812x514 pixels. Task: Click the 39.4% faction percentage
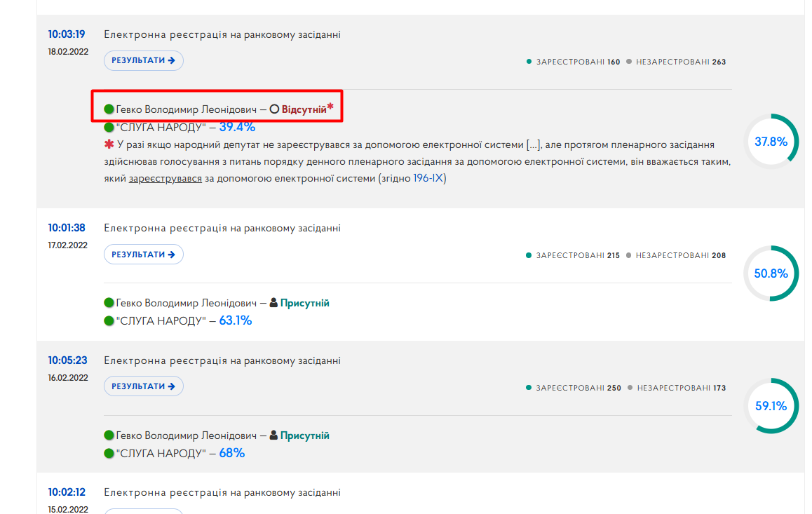237,127
